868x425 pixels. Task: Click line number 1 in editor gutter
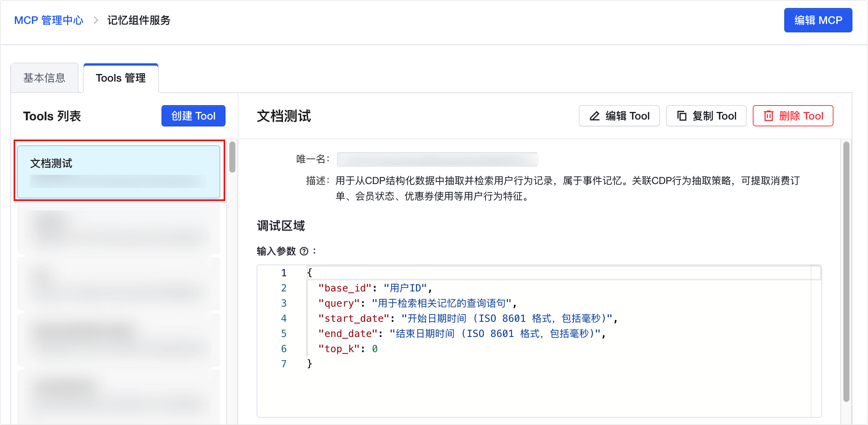click(284, 273)
